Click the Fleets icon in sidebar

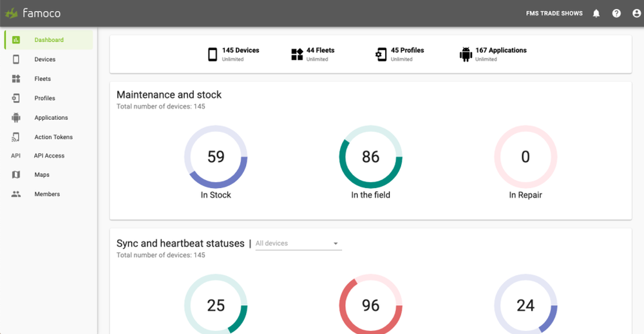tap(16, 79)
